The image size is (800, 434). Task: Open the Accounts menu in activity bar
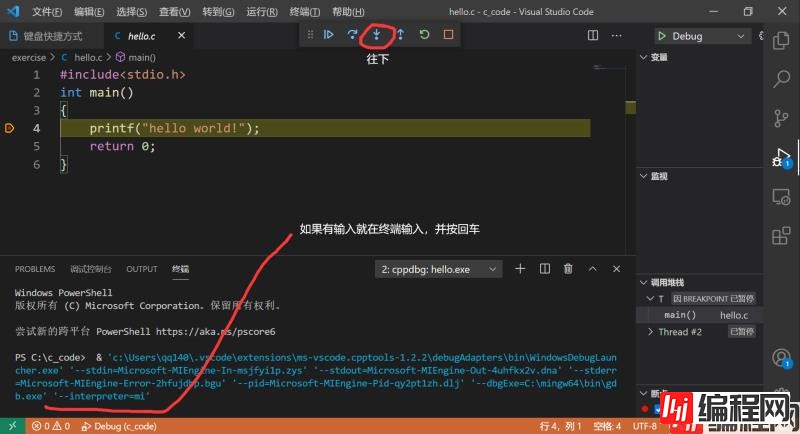[781, 358]
